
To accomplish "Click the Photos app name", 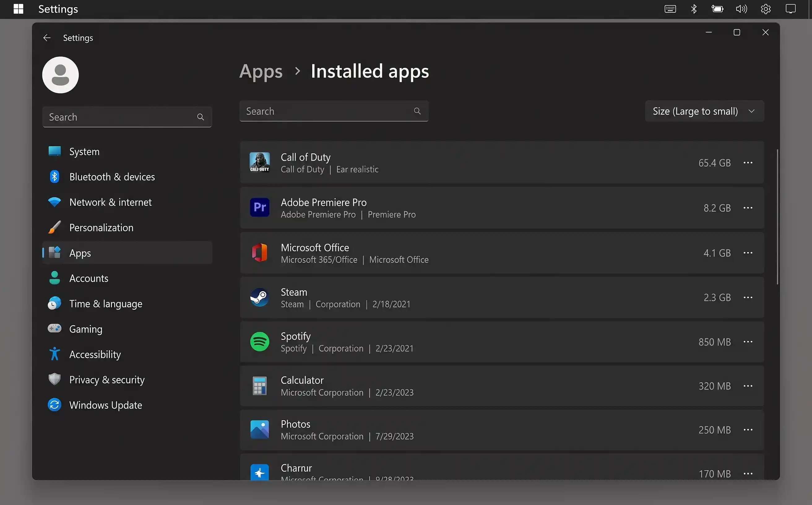I will tap(296, 424).
